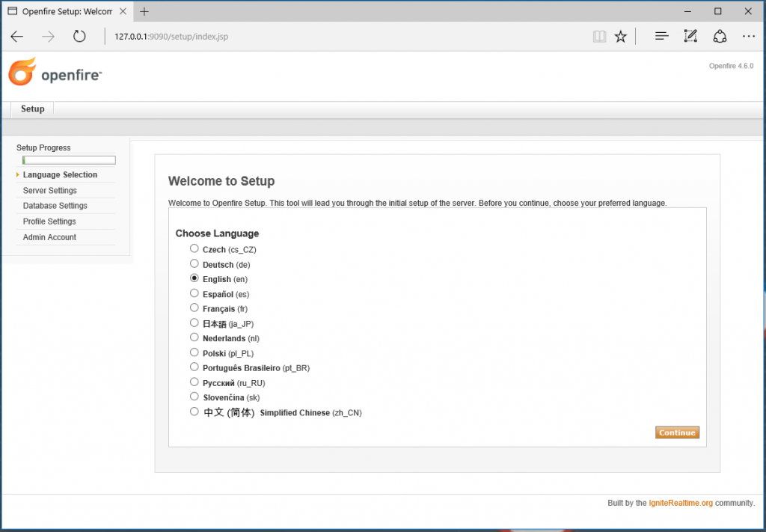Click the Openfire 4.6.0 version text
766x532 pixels.
pos(732,66)
